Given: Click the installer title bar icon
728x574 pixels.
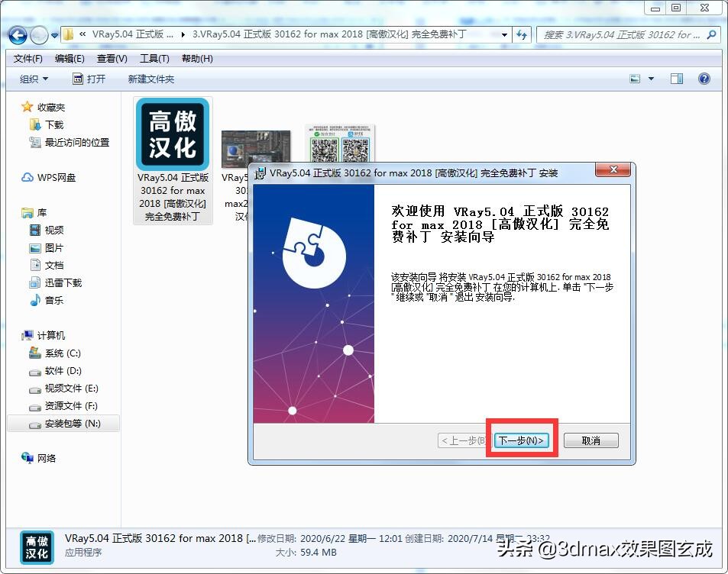Looking at the screenshot, I should pyautogui.click(x=260, y=173).
